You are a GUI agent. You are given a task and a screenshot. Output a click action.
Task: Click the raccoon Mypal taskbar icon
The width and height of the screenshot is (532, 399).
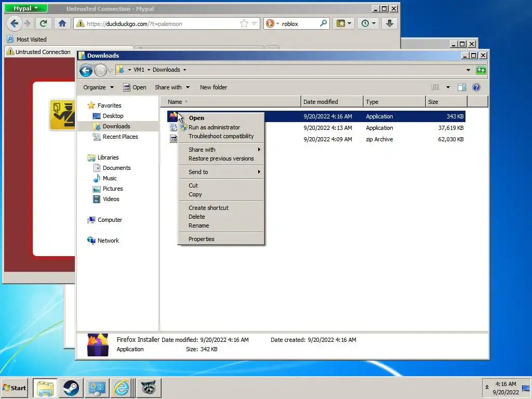point(149,388)
